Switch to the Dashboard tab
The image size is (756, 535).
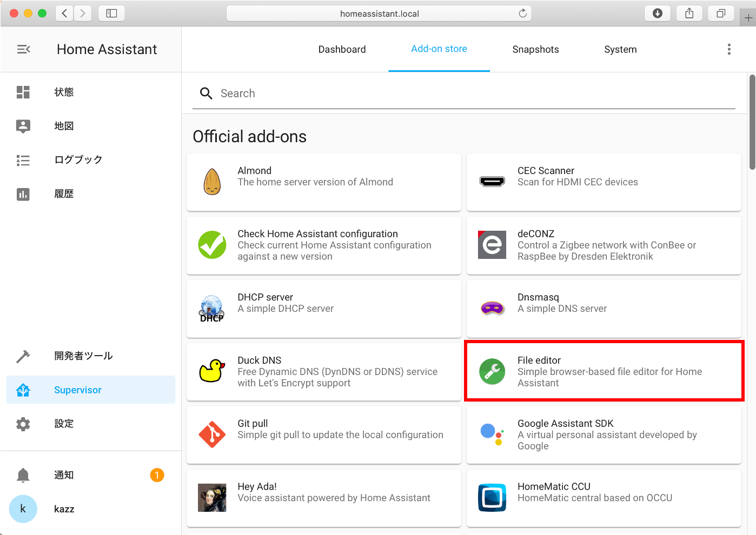pyautogui.click(x=342, y=49)
